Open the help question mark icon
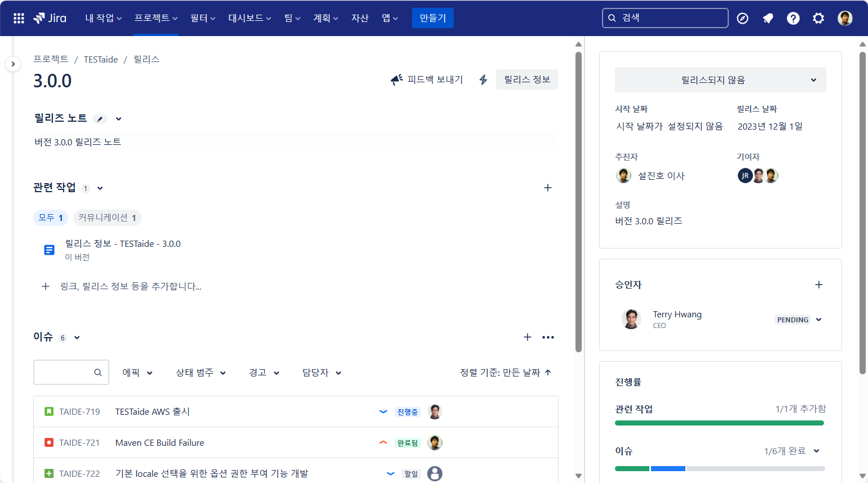The image size is (868, 483). point(793,18)
